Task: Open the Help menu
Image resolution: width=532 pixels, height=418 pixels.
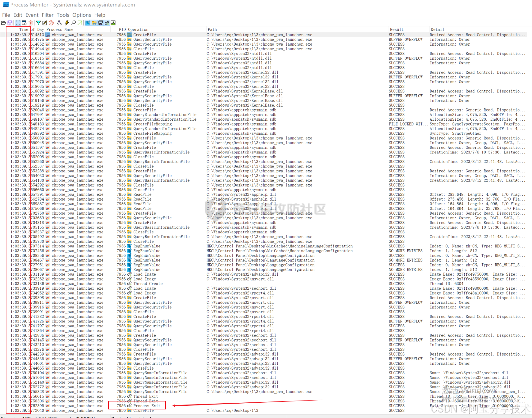Action: [x=100, y=15]
